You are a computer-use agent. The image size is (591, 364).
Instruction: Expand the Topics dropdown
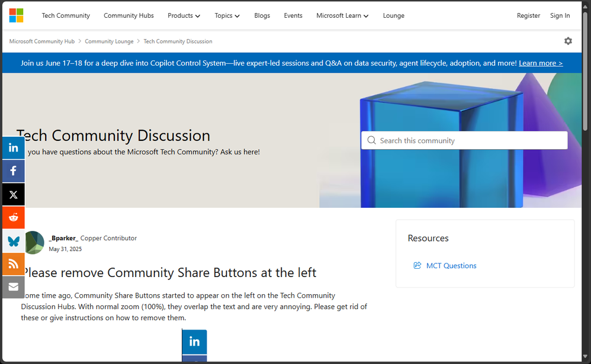tap(227, 15)
